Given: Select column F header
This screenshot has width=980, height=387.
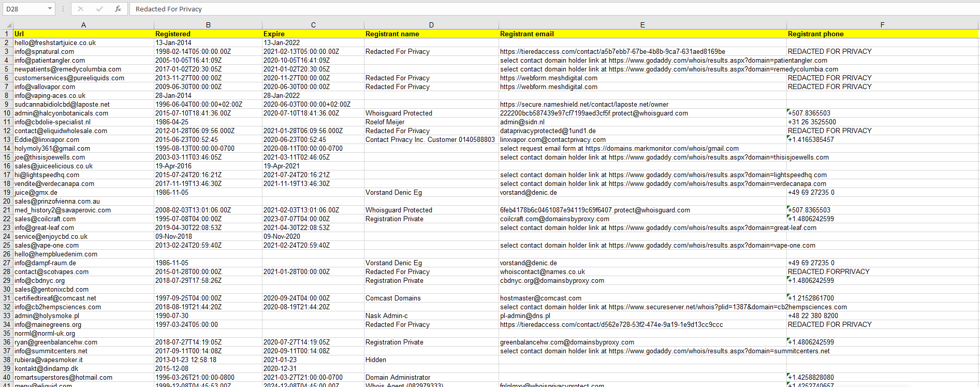Looking at the screenshot, I should coord(883,25).
